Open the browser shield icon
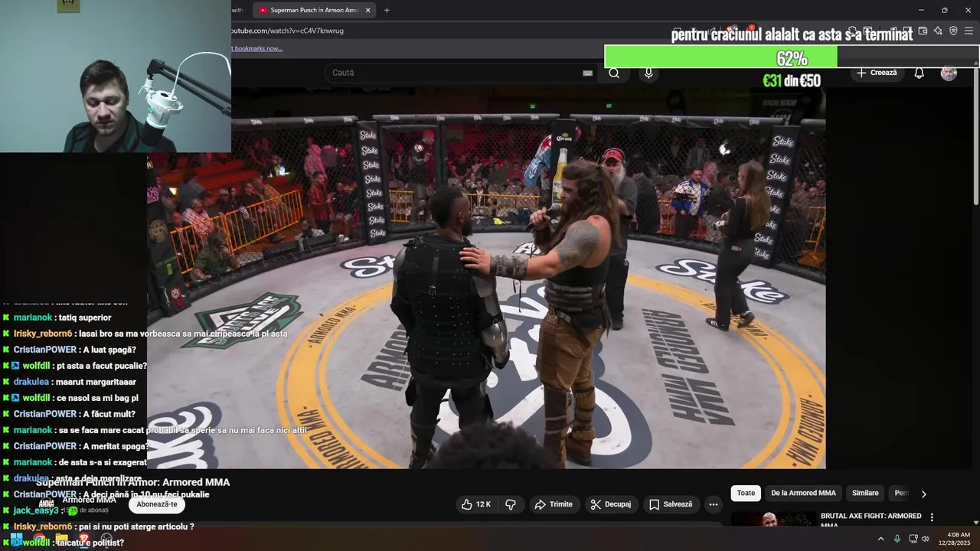The image size is (980, 551). click(x=953, y=31)
